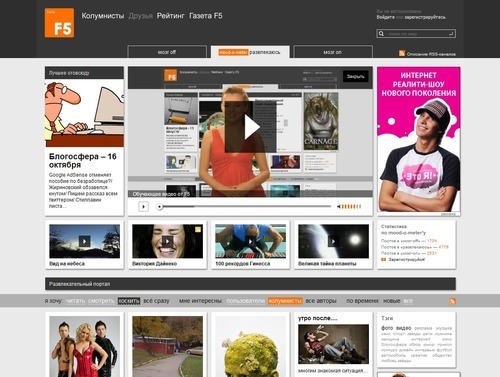Play the Виктория Дайнеко video thumbnail
The width and height of the screenshot is (500, 377).
point(167,241)
